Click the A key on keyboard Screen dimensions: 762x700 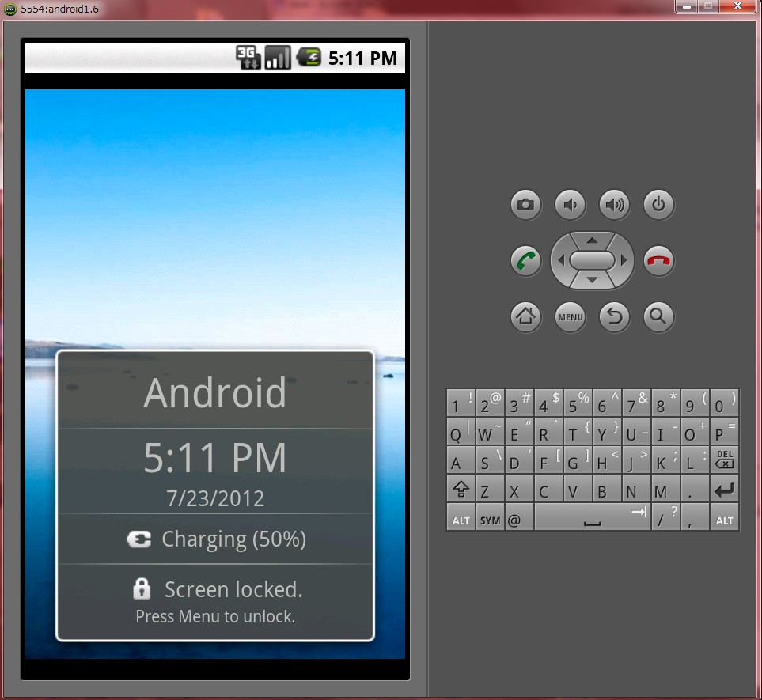pyautogui.click(x=461, y=460)
